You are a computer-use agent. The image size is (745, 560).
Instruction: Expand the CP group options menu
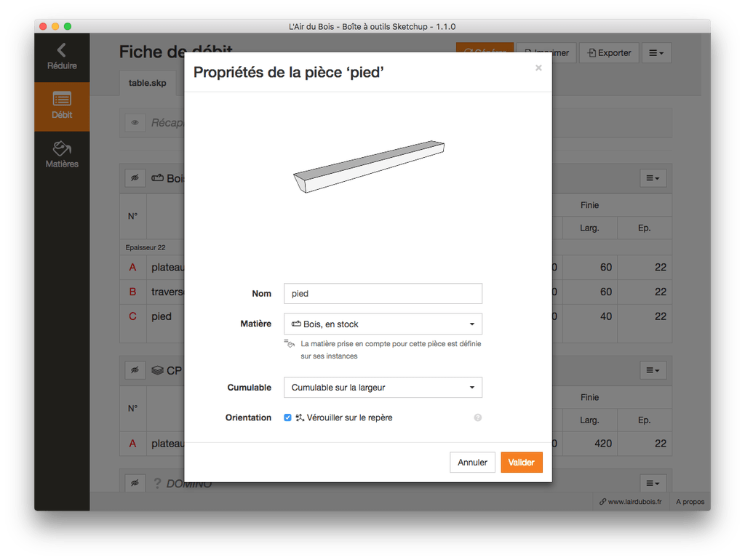pos(653,370)
